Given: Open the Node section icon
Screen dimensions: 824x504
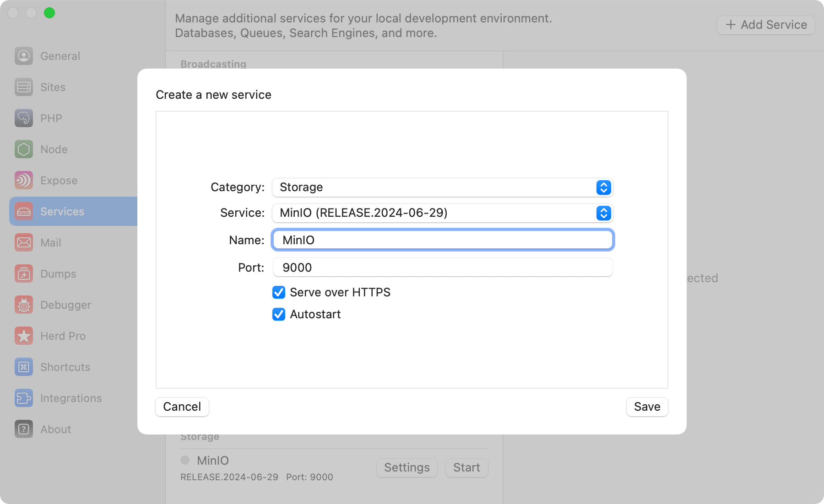Looking at the screenshot, I should 23,149.
